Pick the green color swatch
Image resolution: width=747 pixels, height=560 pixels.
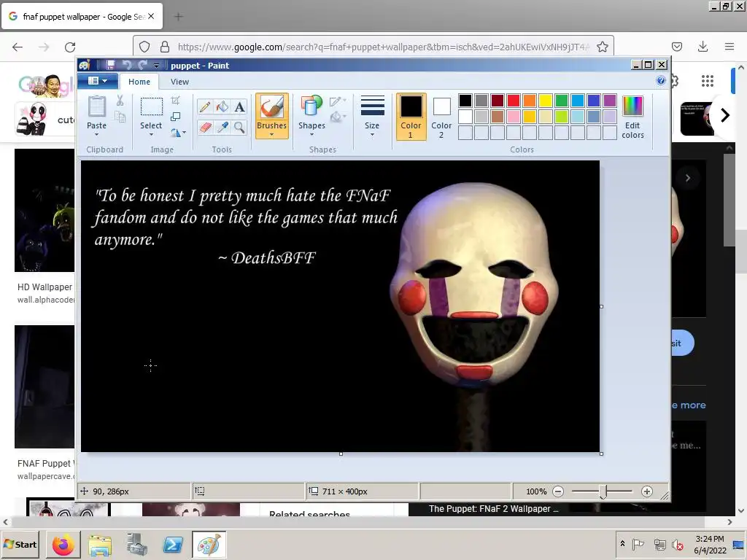click(562, 101)
